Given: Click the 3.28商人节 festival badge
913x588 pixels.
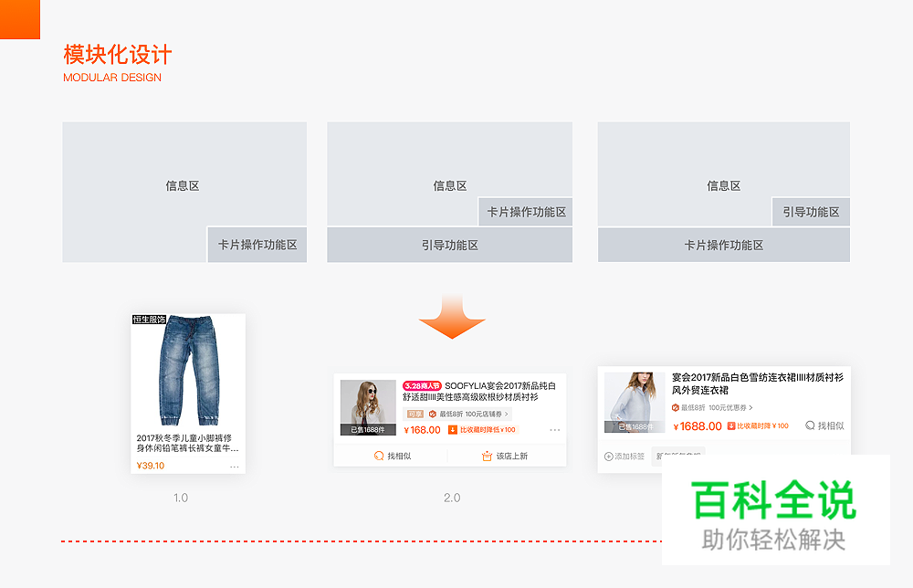Looking at the screenshot, I should 422,386.
